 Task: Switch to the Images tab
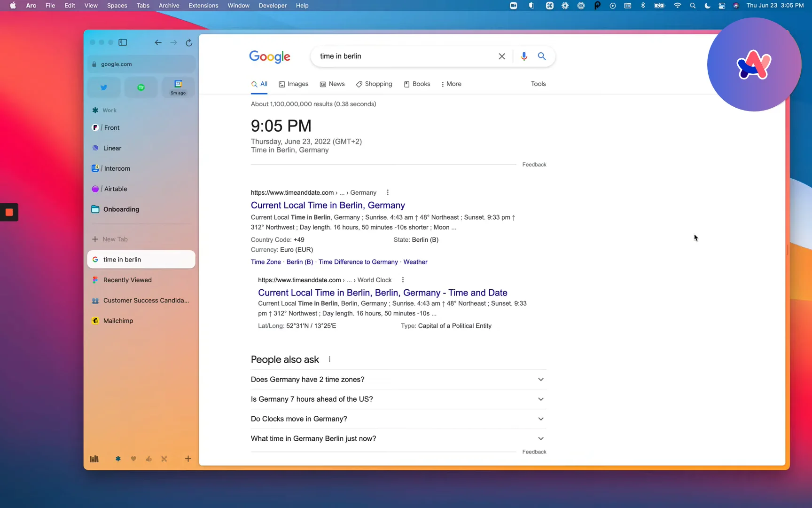[294, 84]
